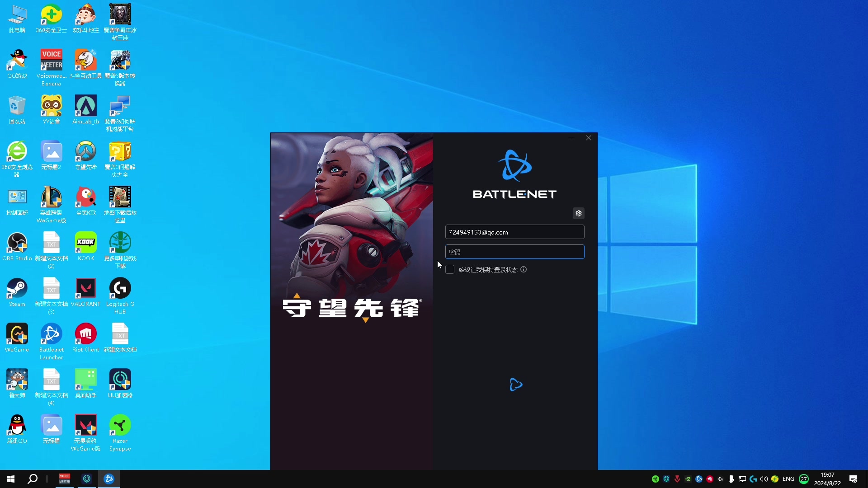868x488 pixels.
Task: Switch the ENG input language indicator
Action: pos(788,479)
